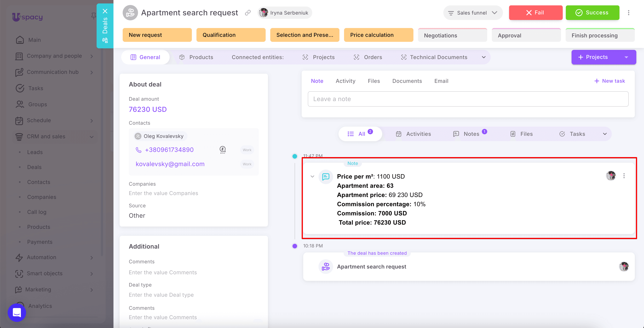The width and height of the screenshot is (644, 328).
Task: Select the Price calculation stage
Action: [x=379, y=35]
